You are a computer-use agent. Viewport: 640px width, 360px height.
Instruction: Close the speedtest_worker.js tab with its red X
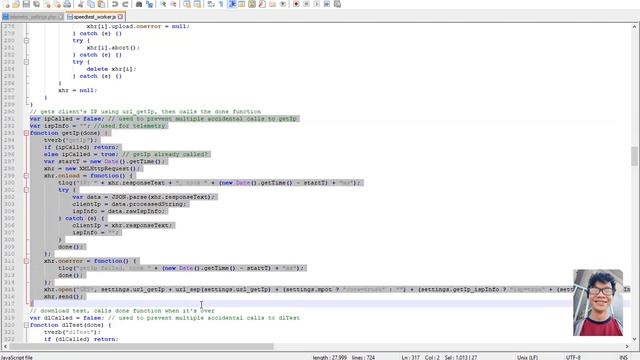point(120,17)
